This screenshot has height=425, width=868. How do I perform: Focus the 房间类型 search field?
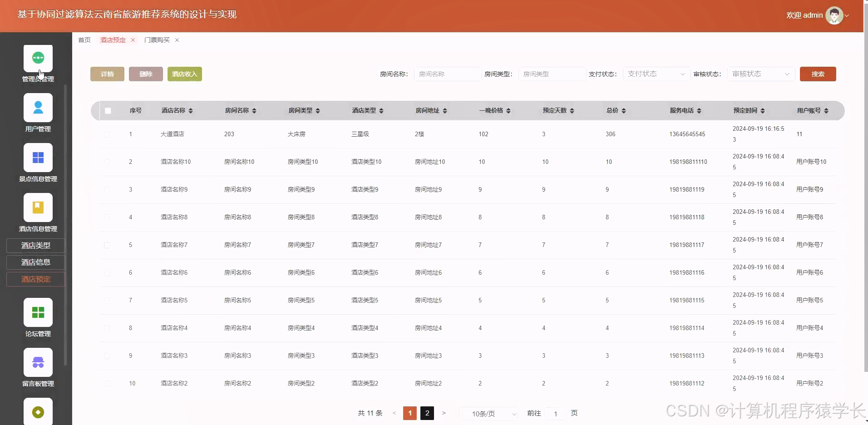552,74
